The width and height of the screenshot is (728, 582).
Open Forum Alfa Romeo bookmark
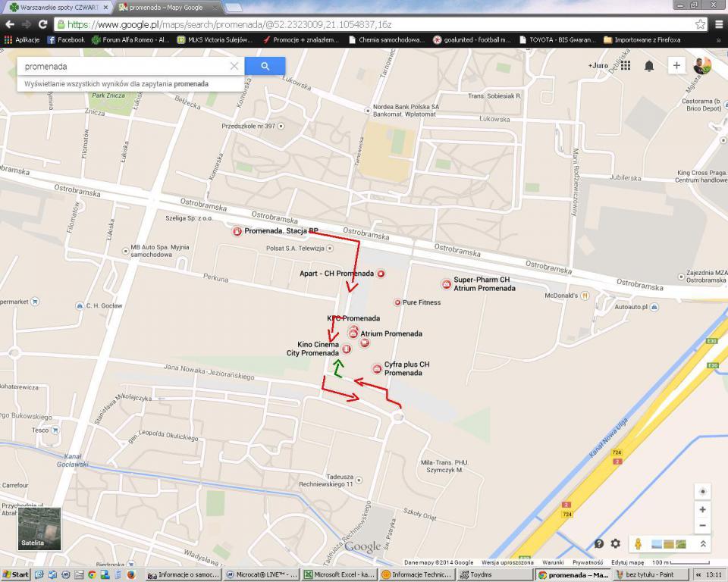tap(130, 40)
